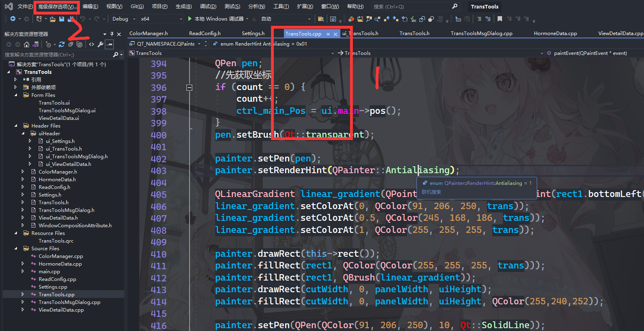Click the Find in Files icon
Viewport: 644px width, 331px height.
321,19
